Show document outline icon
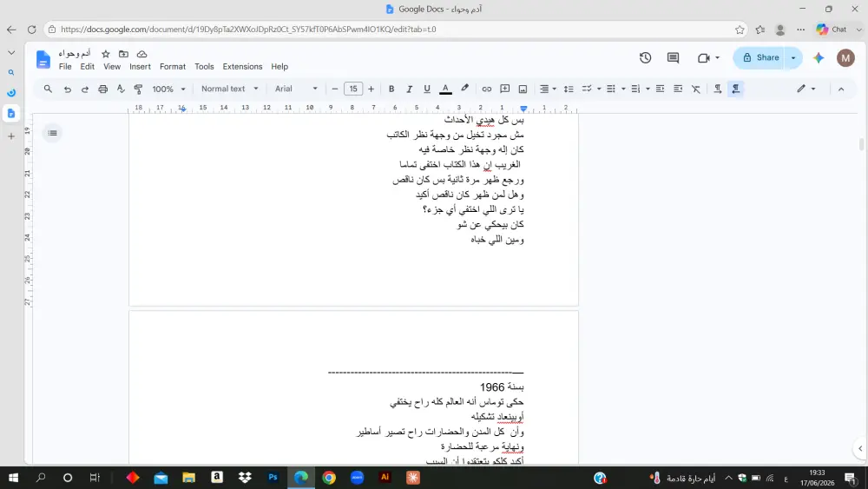Image resolution: width=868 pixels, height=489 pixels. coord(53,133)
